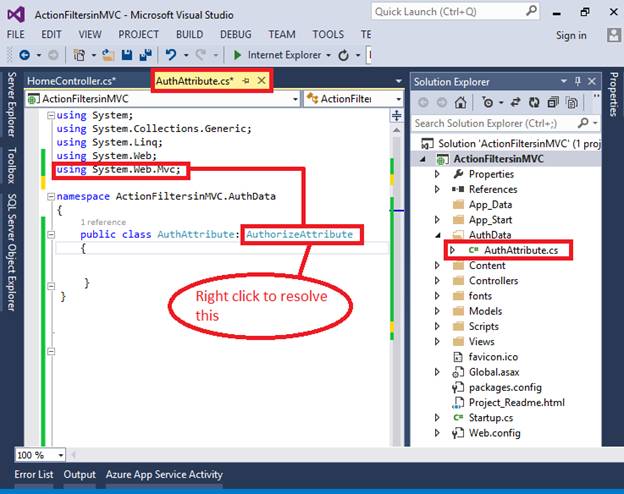624x494 pixels.
Task: Click the Undo arrow in toolbar
Action: pos(170,55)
